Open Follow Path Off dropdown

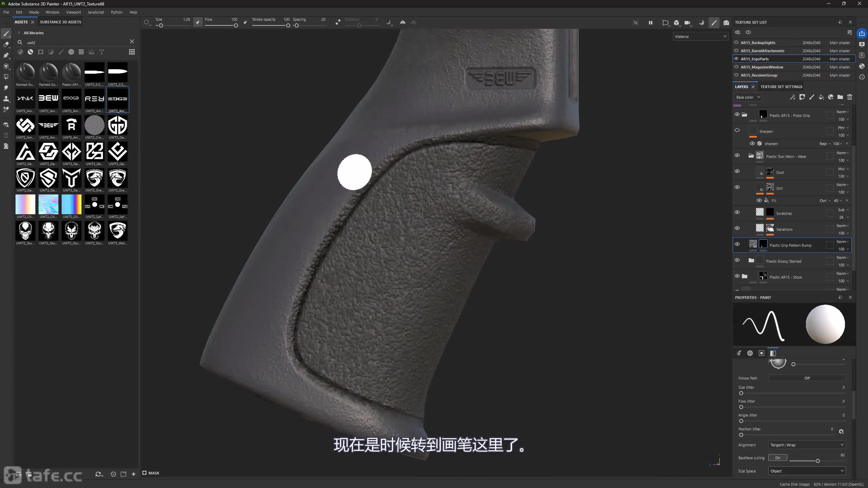[x=807, y=378]
